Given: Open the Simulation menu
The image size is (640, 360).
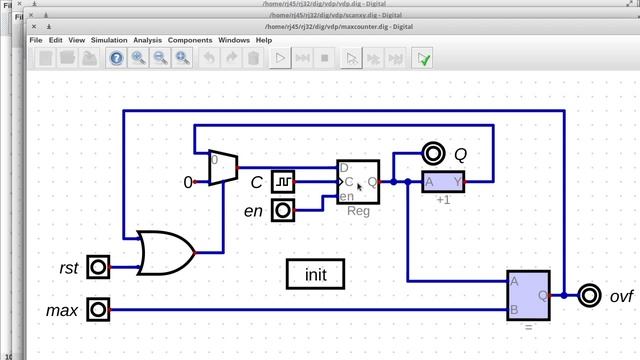Looking at the screenshot, I should pos(109,40).
